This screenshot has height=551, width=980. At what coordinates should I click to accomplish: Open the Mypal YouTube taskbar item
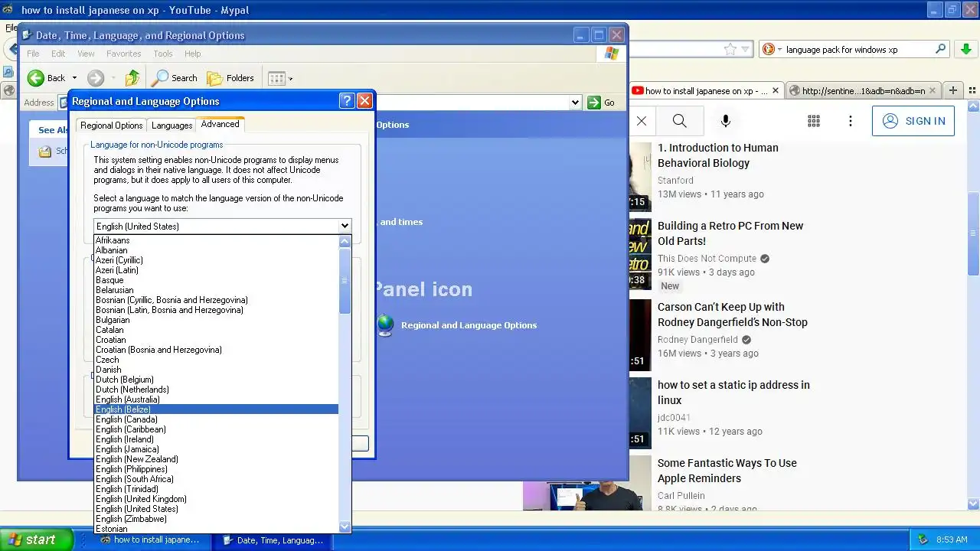coord(150,540)
